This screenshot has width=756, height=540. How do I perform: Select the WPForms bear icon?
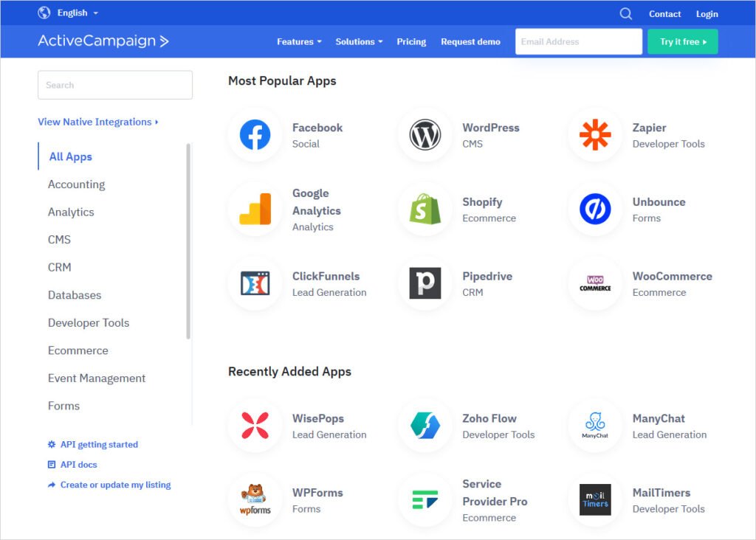tap(254, 501)
